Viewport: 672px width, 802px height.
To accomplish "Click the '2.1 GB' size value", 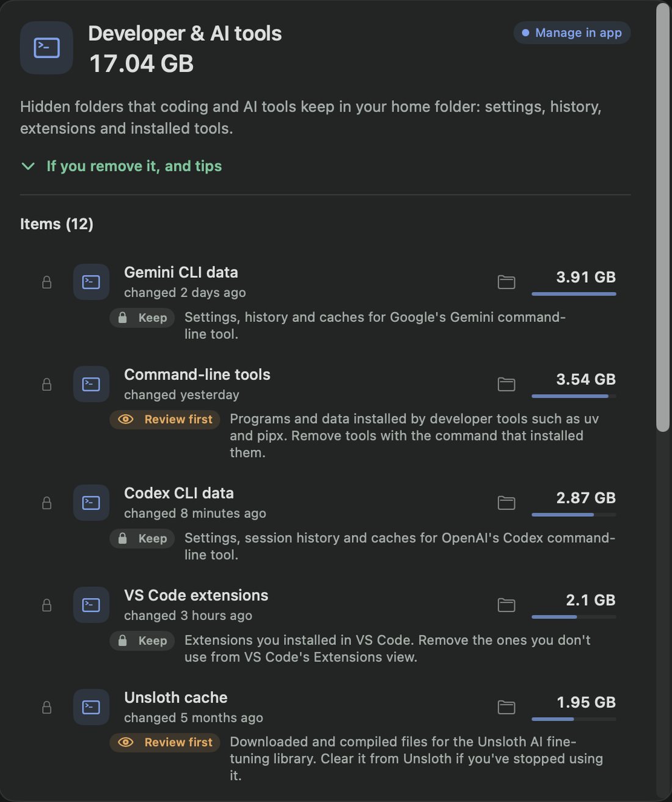I will (590, 600).
